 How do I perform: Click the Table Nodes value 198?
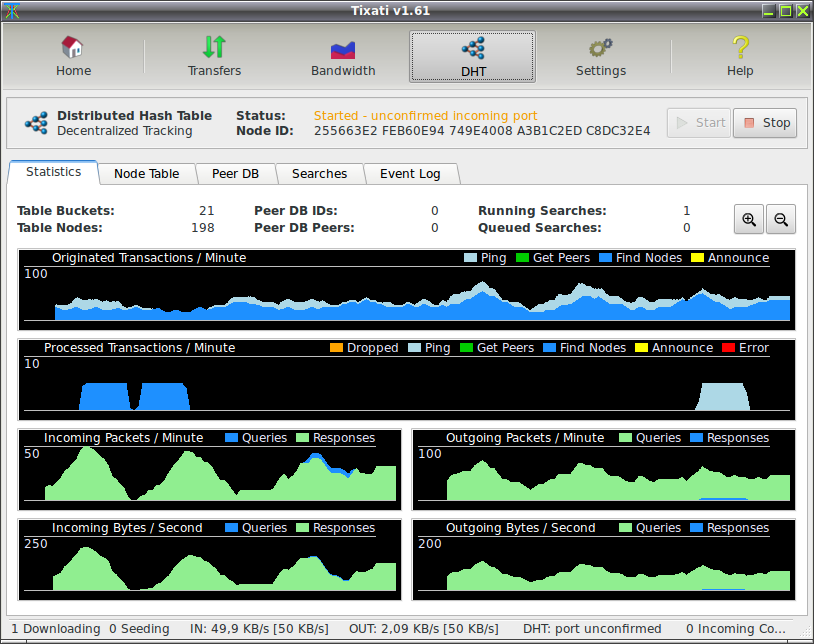coord(202,228)
